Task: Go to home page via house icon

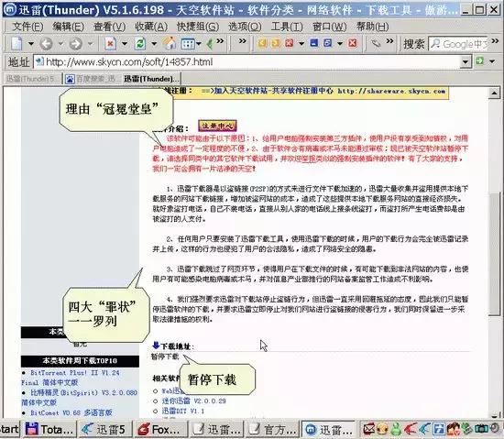Action: 170,43
